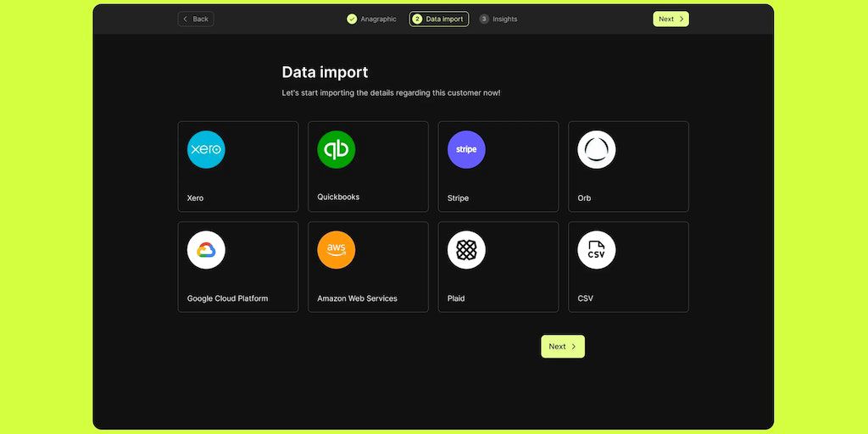Image resolution: width=868 pixels, height=434 pixels.
Task: Click the Next button below the cards
Action: [x=563, y=347]
